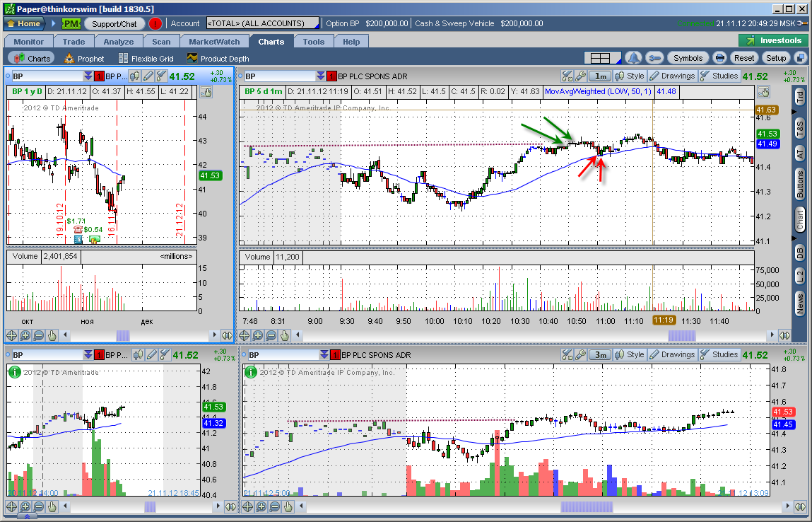Click the green info icon on the 3m chart
This screenshot has width=812, height=522.
[251, 371]
